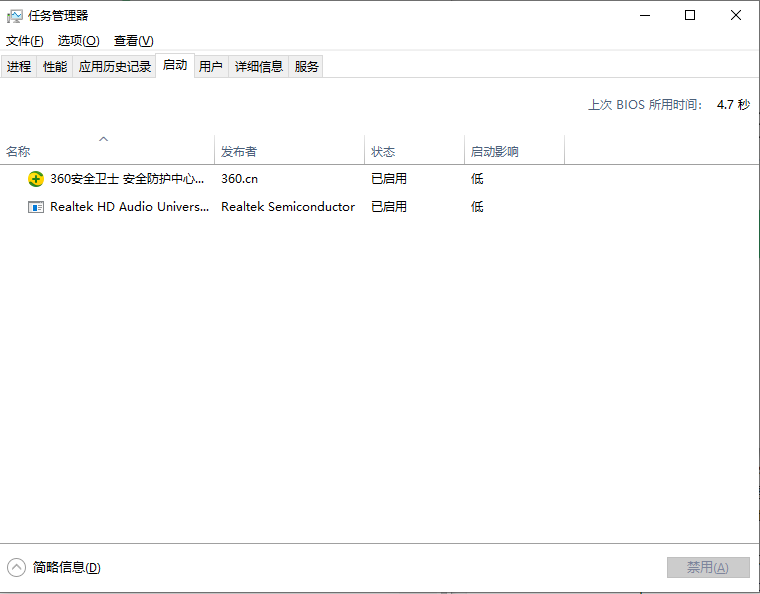Switch to the 服务 tab
The height and width of the screenshot is (594, 760).
click(306, 66)
